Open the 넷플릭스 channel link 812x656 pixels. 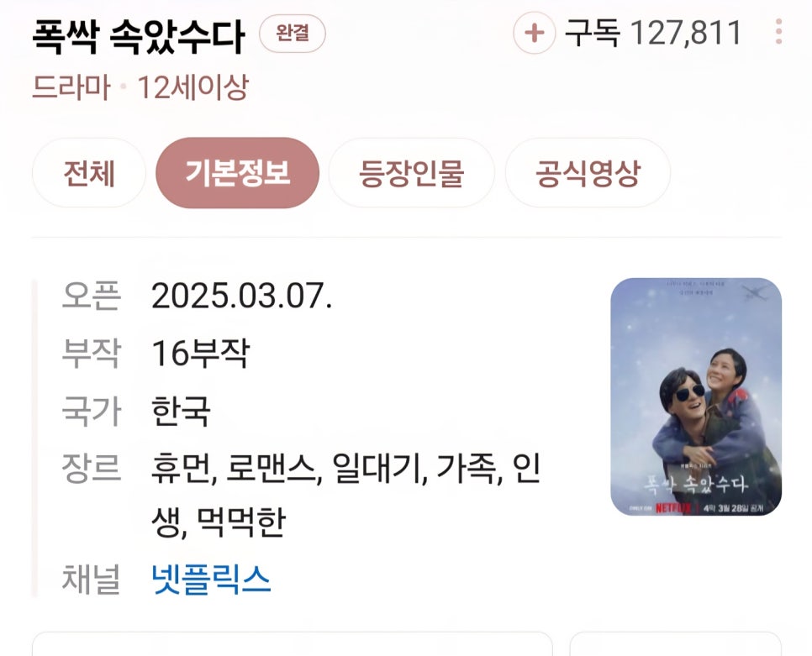point(211,579)
